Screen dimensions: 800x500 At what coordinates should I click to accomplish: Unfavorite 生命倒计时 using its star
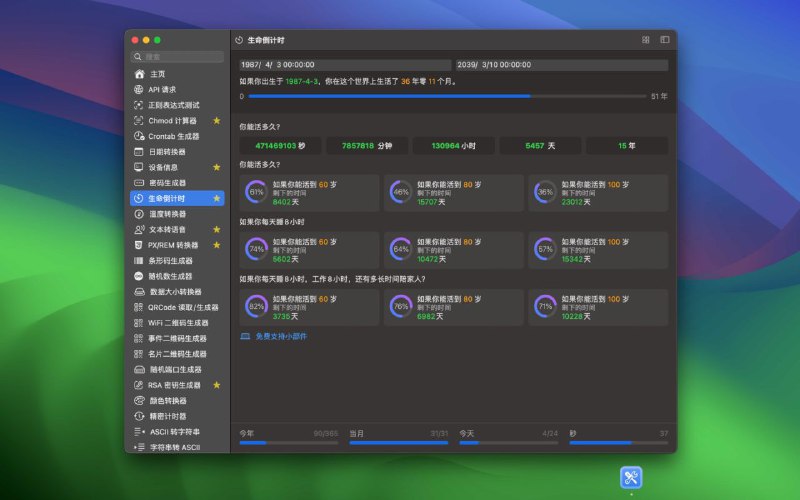pos(217,198)
